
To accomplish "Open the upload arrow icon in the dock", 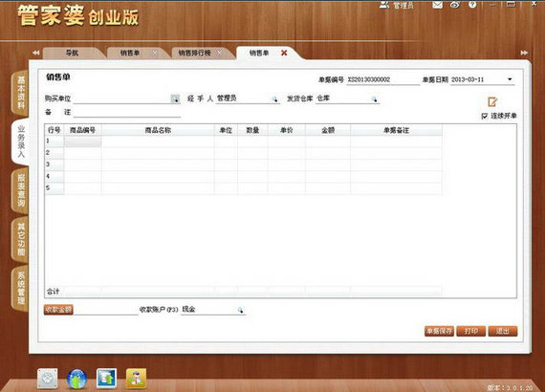I will (106, 379).
